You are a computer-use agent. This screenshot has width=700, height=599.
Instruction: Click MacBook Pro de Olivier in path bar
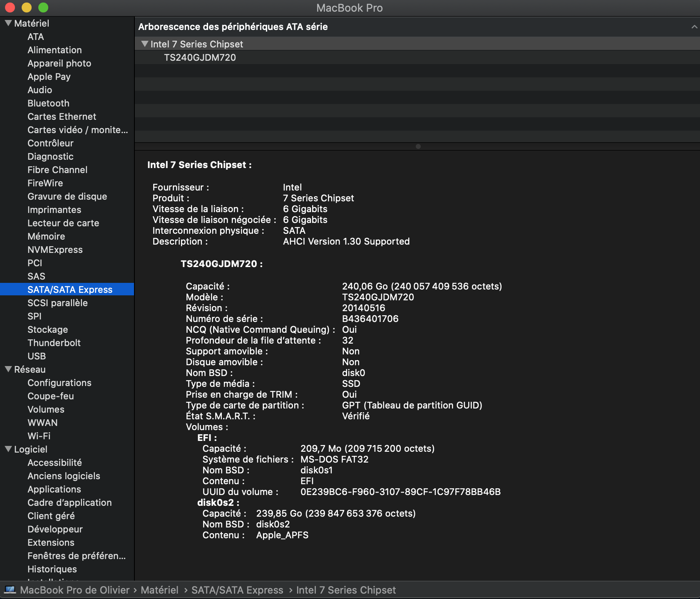pos(75,590)
